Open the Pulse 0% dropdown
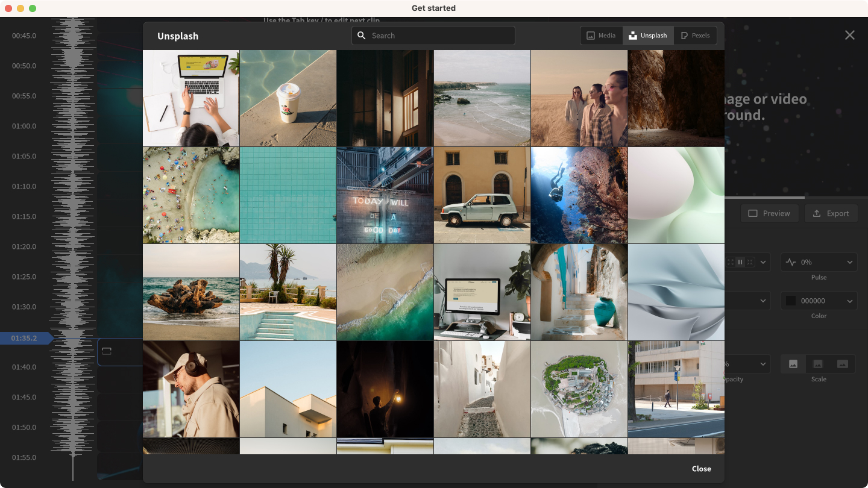This screenshot has height=488, width=868. click(x=819, y=262)
